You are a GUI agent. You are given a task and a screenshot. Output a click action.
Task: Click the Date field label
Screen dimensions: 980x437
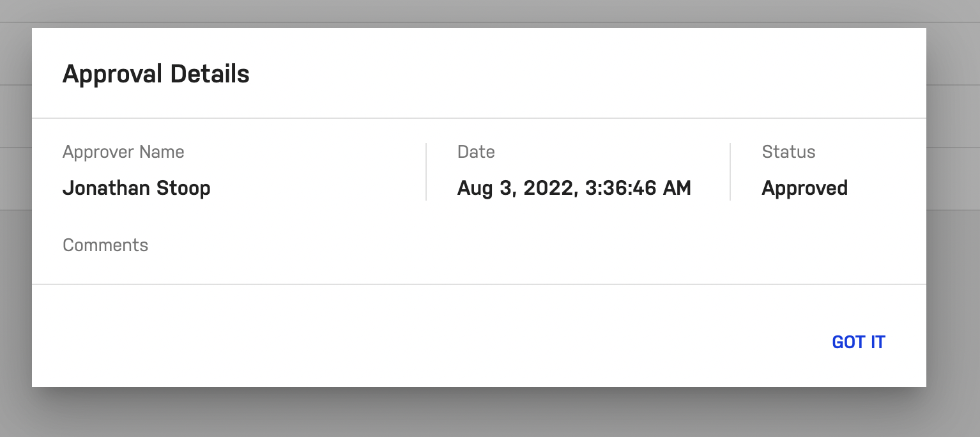(476, 152)
